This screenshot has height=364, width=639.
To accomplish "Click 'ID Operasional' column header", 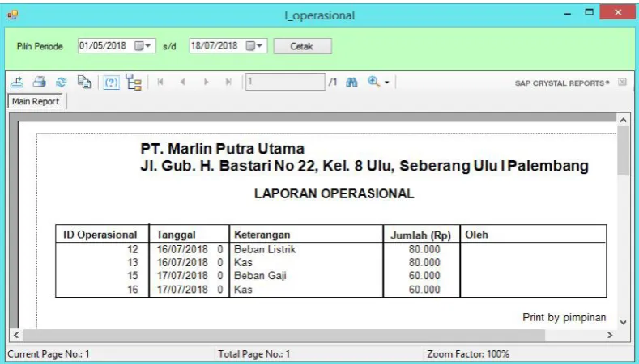I will point(100,235).
